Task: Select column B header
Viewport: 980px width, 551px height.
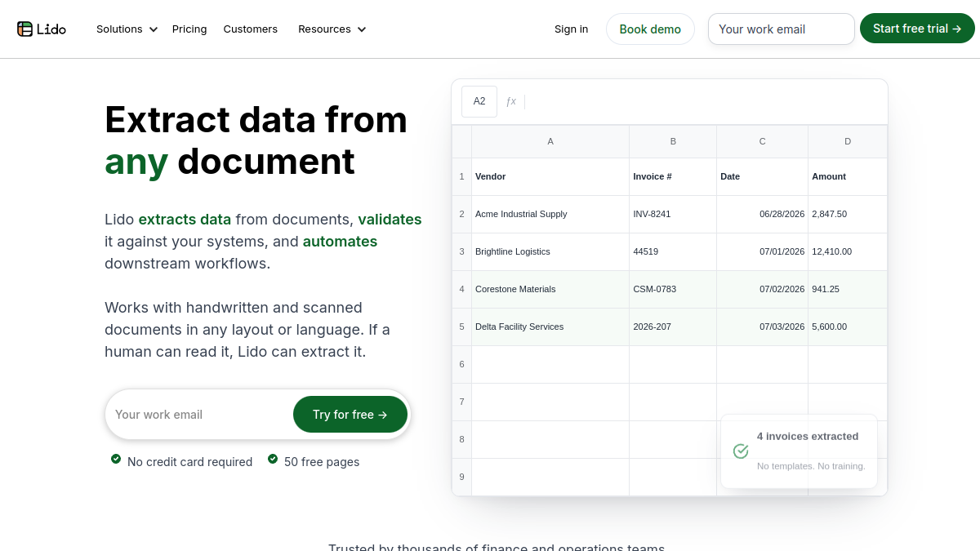Action: (x=673, y=141)
